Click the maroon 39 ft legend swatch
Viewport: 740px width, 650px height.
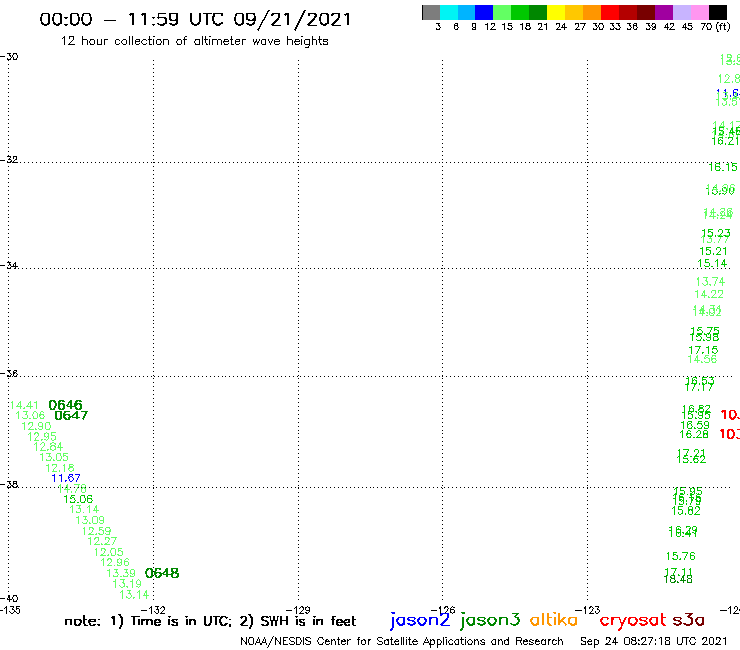[x=646, y=12]
